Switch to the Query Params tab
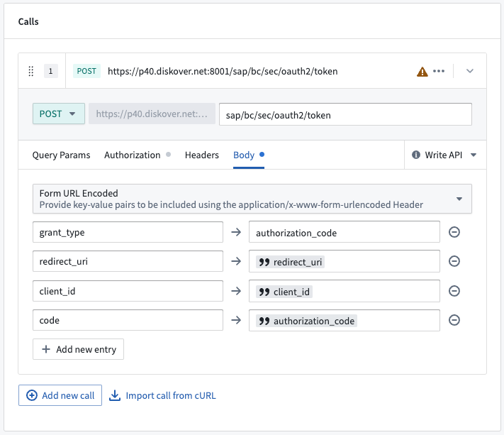This screenshot has height=435, width=504. pyautogui.click(x=61, y=155)
